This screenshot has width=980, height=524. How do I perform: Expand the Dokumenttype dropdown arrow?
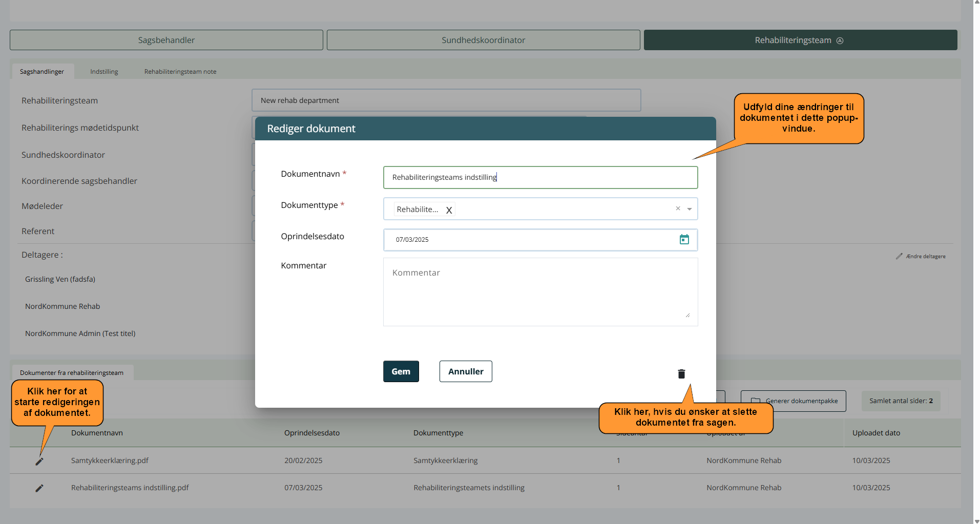[x=690, y=209]
